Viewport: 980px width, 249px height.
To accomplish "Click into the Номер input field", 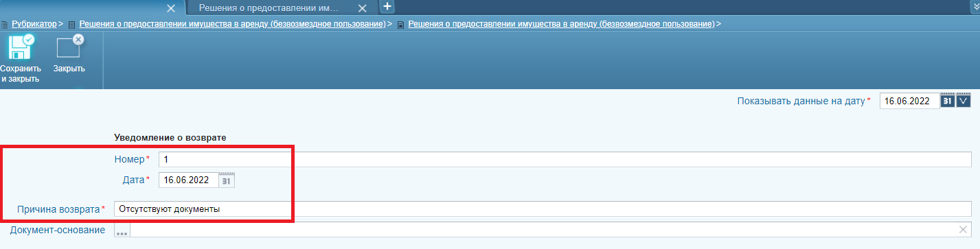I will point(565,159).
